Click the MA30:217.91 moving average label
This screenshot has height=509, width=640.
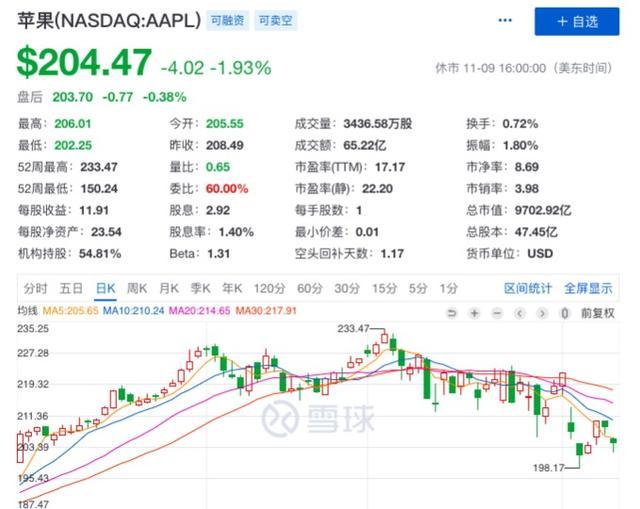(x=266, y=311)
